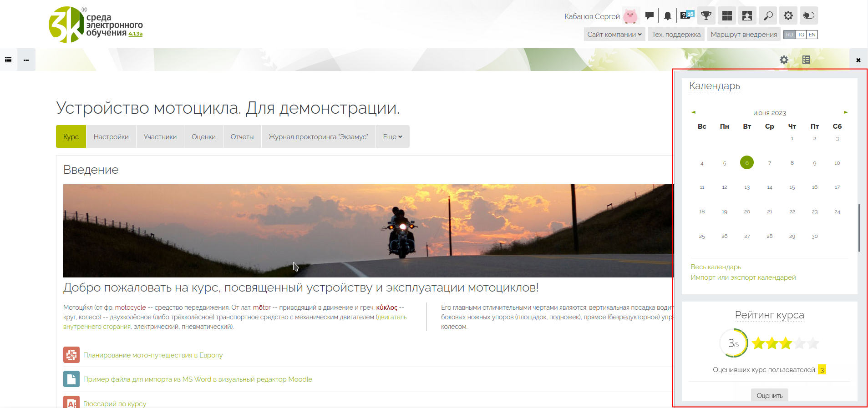Viewport: 868px width, 408px height.
Task: Go to previous month in calendar
Action: [x=693, y=112]
